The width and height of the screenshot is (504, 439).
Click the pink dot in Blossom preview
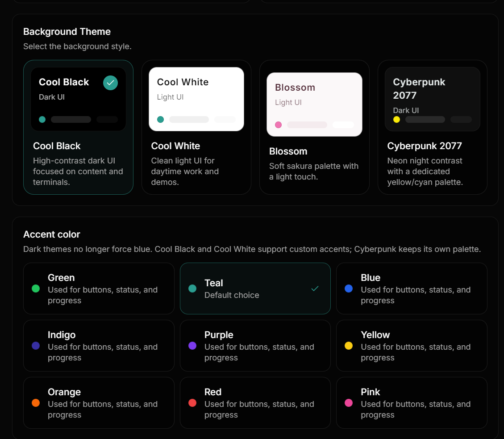point(279,125)
